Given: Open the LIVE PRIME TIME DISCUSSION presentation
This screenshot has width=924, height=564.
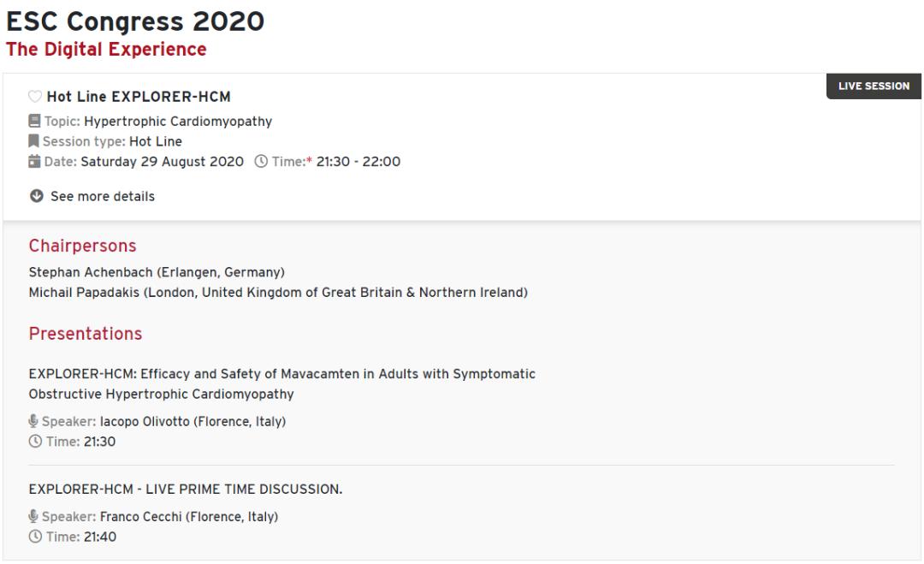Looking at the screenshot, I should [185, 489].
